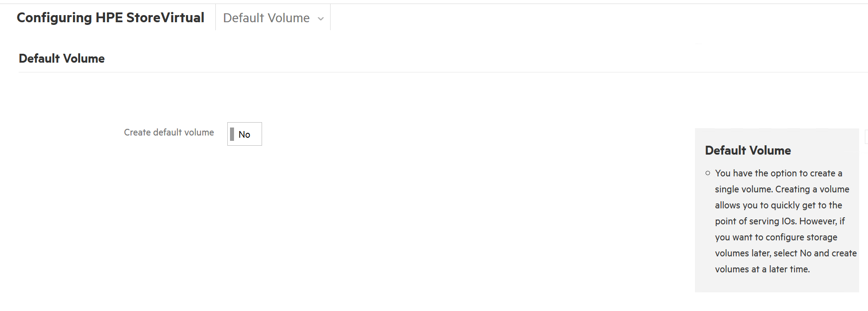Click help line 'you want to configure storage'
The width and height of the screenshot is (868, 311).
(776, 237)
